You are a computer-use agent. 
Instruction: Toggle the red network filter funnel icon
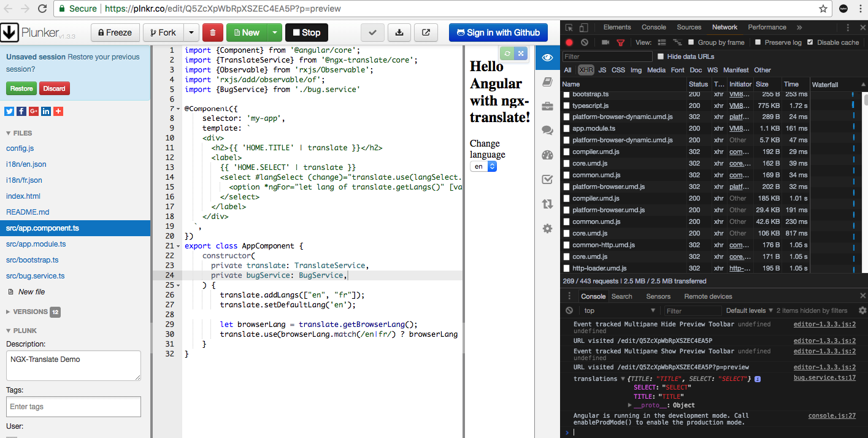(620, 43)
